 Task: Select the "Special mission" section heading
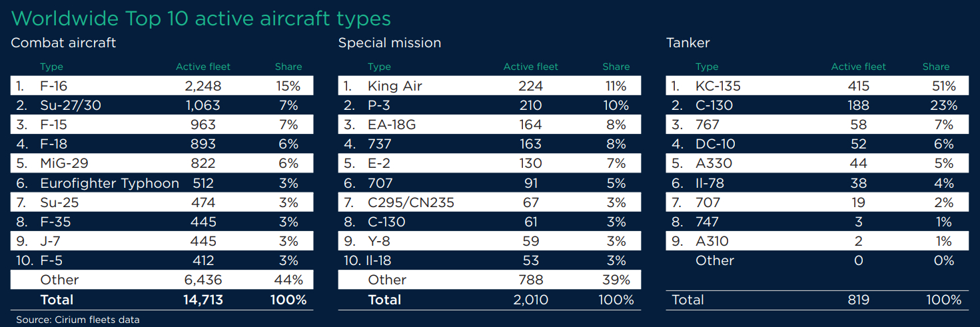click(389, 43)
